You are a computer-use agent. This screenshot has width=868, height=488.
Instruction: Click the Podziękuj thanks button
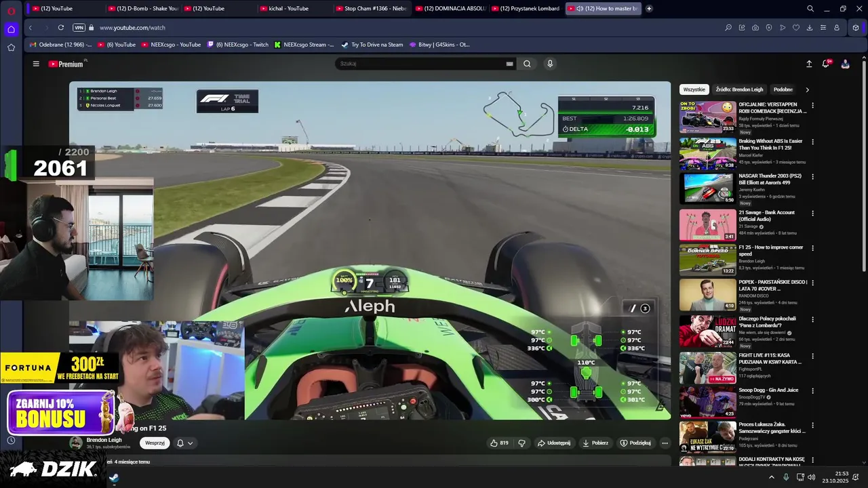635,443
